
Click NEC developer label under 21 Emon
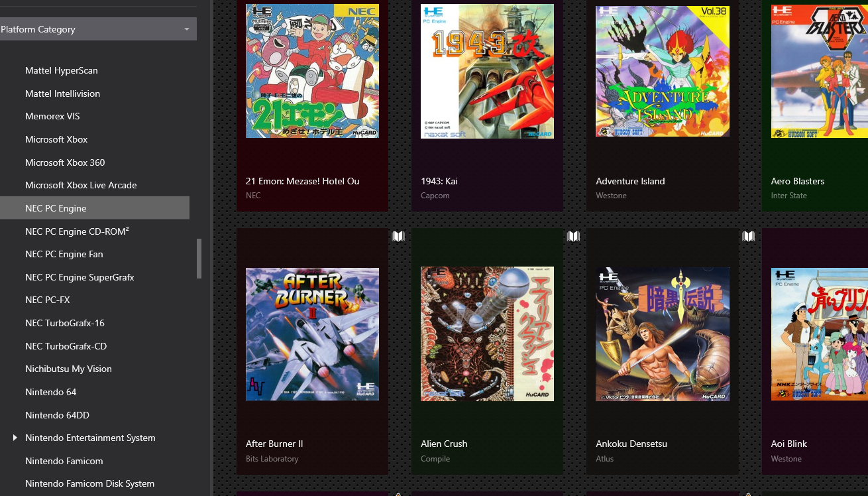point(253,196)
